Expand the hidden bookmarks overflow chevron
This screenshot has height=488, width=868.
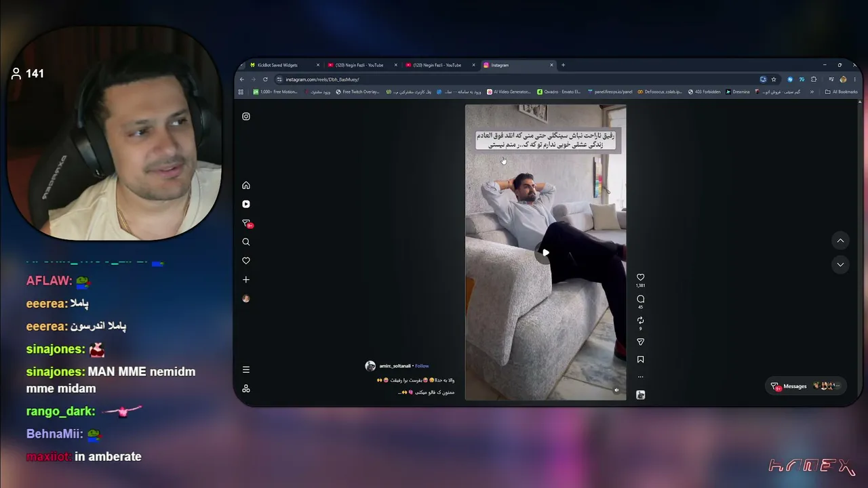[812, 92]
